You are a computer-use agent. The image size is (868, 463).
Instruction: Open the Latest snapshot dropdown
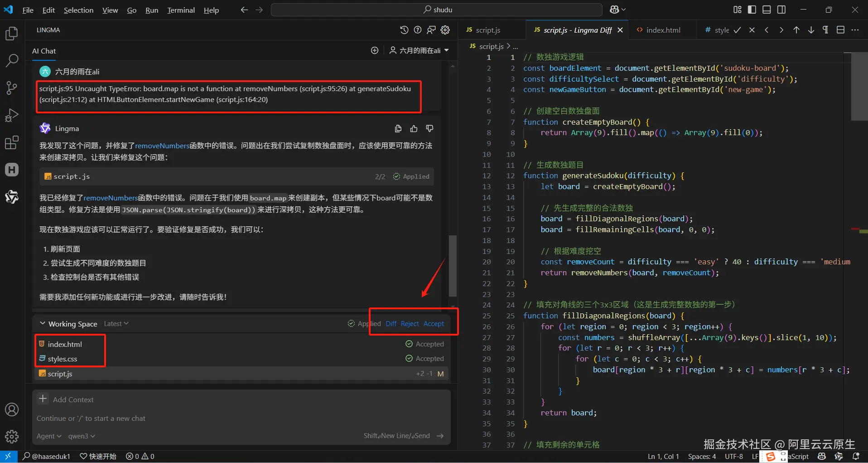(x=116, y=324)
